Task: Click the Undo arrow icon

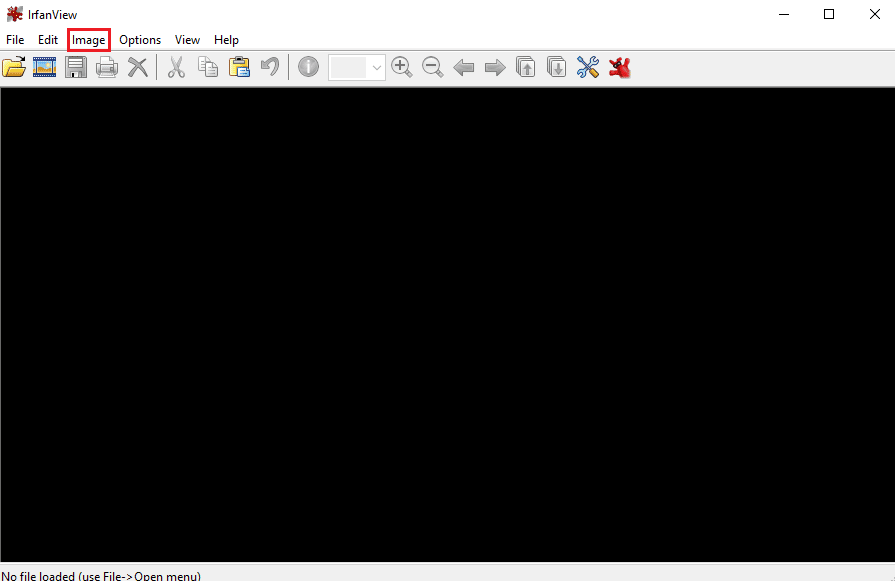Action: (x=270, y=67)
